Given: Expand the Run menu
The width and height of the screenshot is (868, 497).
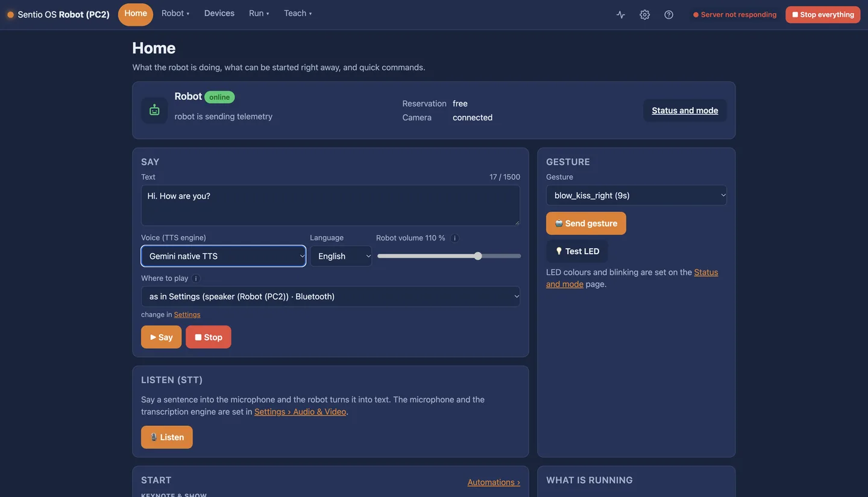Looking at the screenshot, I should tap(259, 13).
